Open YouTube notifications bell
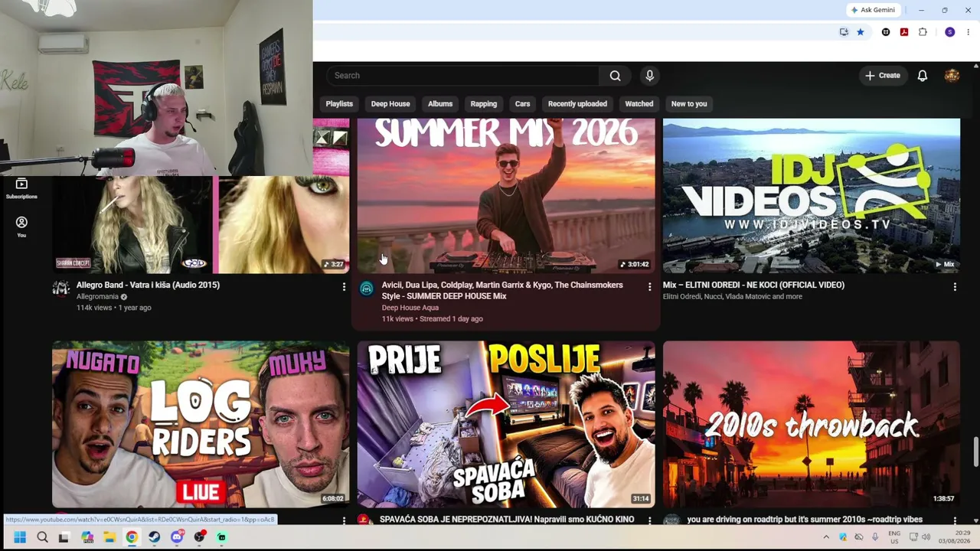 click(x=923, y=76)
